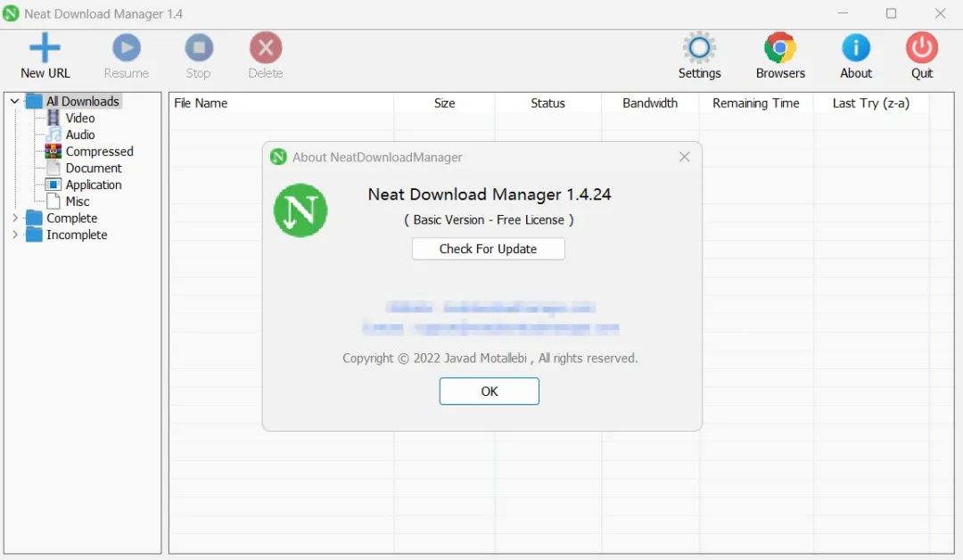Click the About info icon
Viewport: 963px width, 560px height.
click(x=855, y=48)
